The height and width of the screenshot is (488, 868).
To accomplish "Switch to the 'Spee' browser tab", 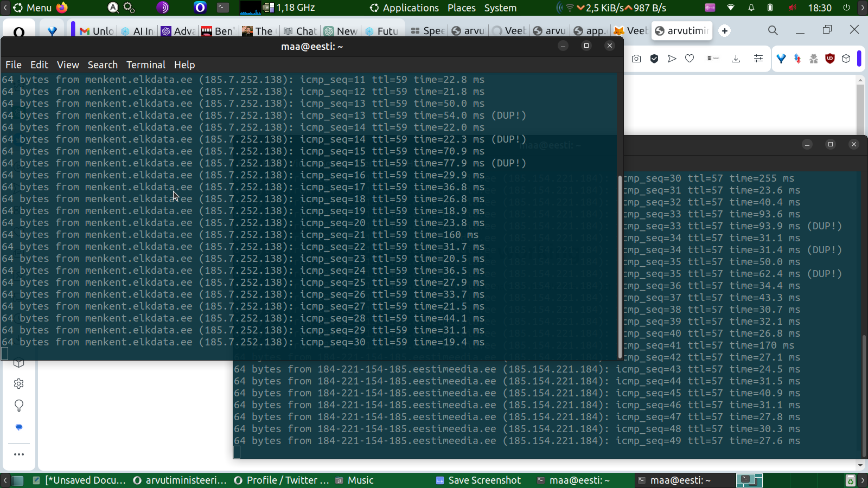I will [x=428, y=31].
